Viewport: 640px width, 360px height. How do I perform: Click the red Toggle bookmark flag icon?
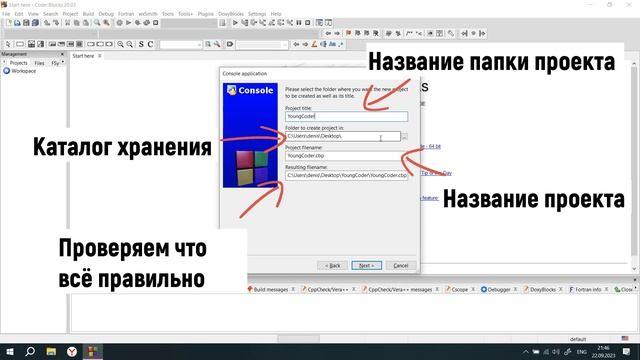348,33
